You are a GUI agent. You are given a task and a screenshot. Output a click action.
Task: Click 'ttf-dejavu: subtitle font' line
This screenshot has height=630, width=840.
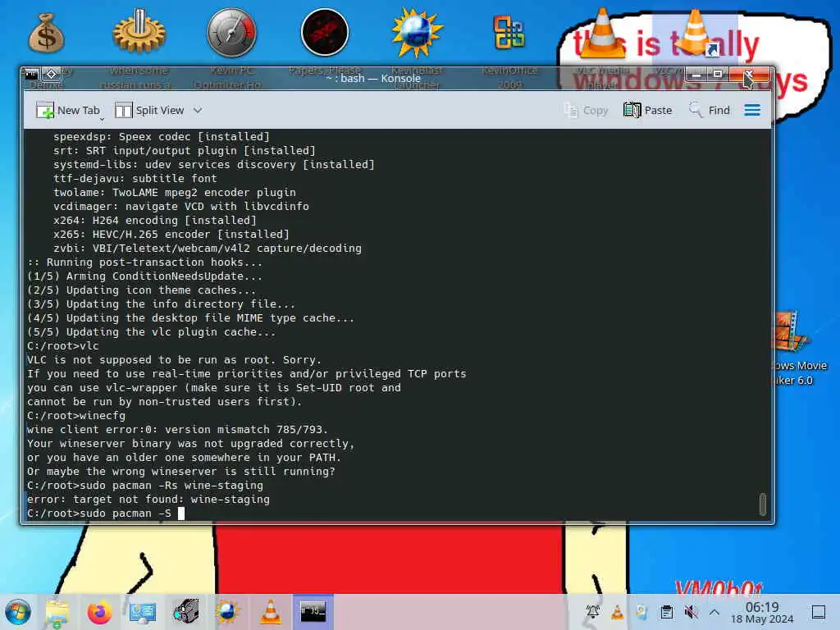tap(135, 179)
